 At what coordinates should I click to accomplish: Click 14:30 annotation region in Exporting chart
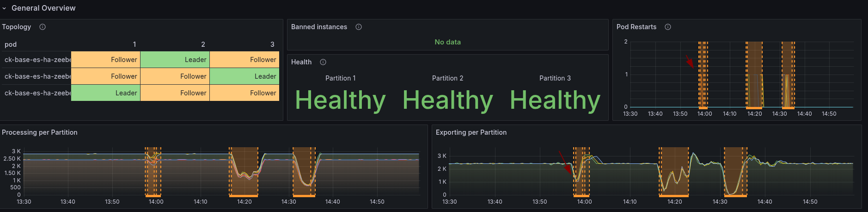735,172
